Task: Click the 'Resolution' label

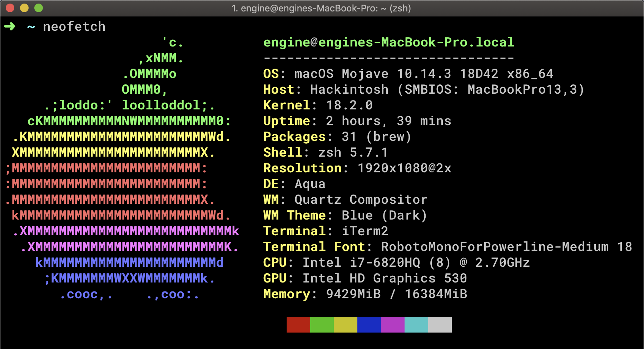Action: (302, 168)
